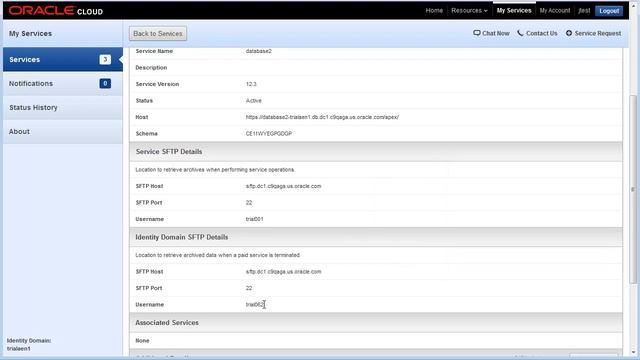Click the Identity Domain trialaen1 text
The height and width of the screenshot is (360, 640).
coord(18,349)
